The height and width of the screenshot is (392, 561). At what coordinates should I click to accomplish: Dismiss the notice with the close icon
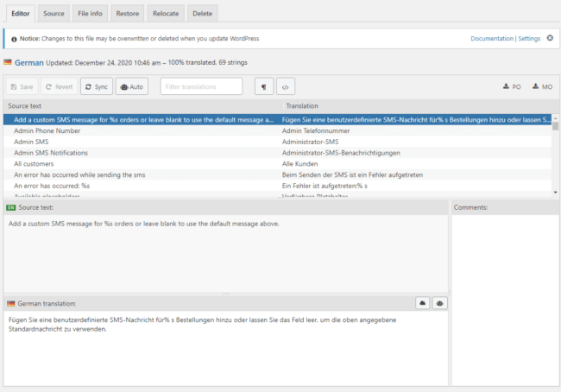[x=550, y=38]
